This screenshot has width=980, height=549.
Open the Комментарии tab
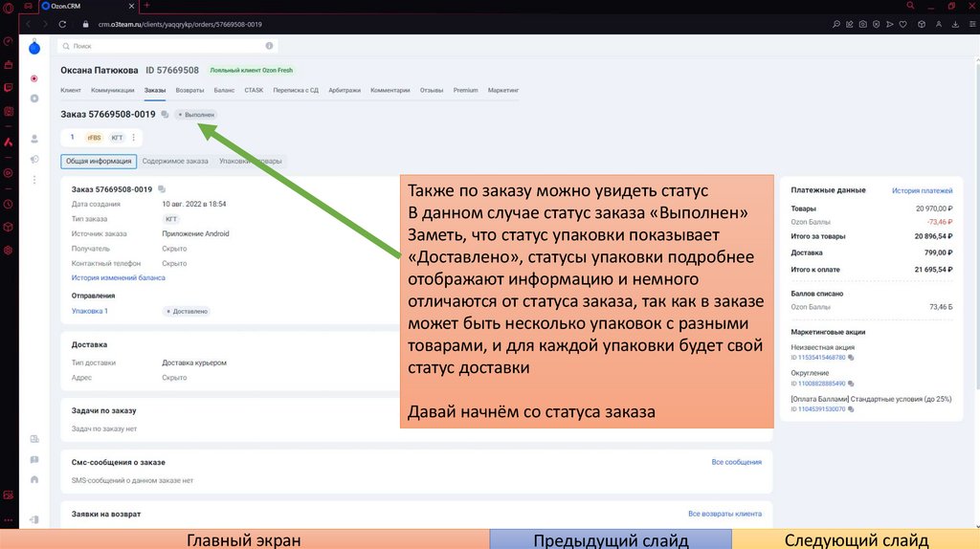click(390, 90)
